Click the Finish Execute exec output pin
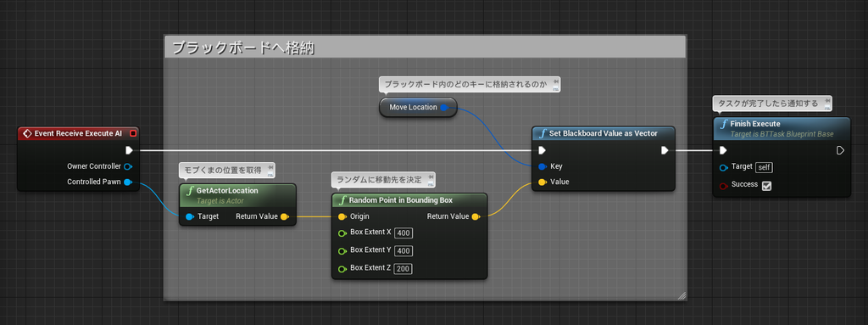The height and width of the screenshot is (325, 868). pyautogui.click(x=840, y=150)
